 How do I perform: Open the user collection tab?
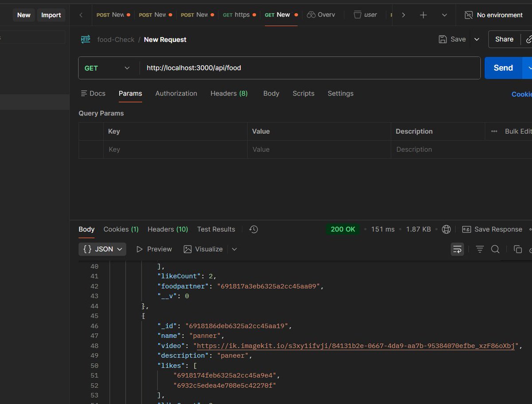(365, 15)
